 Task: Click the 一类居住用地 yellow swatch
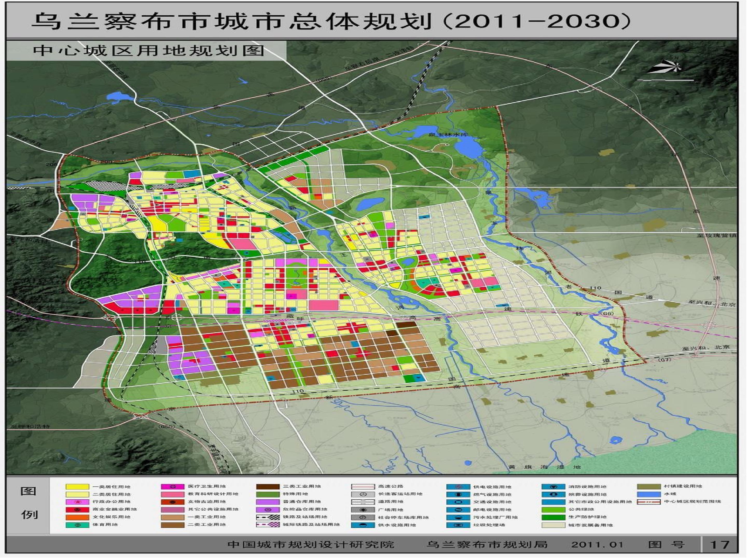tap(77, 487)
